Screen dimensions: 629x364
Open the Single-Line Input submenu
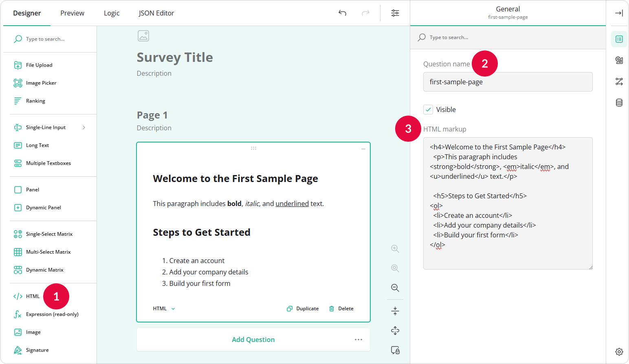(x=84, y=127)
